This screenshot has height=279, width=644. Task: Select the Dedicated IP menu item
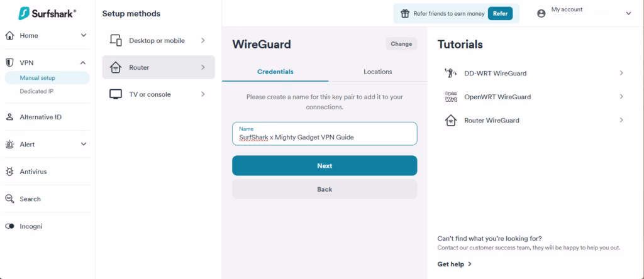click(36, 92)
